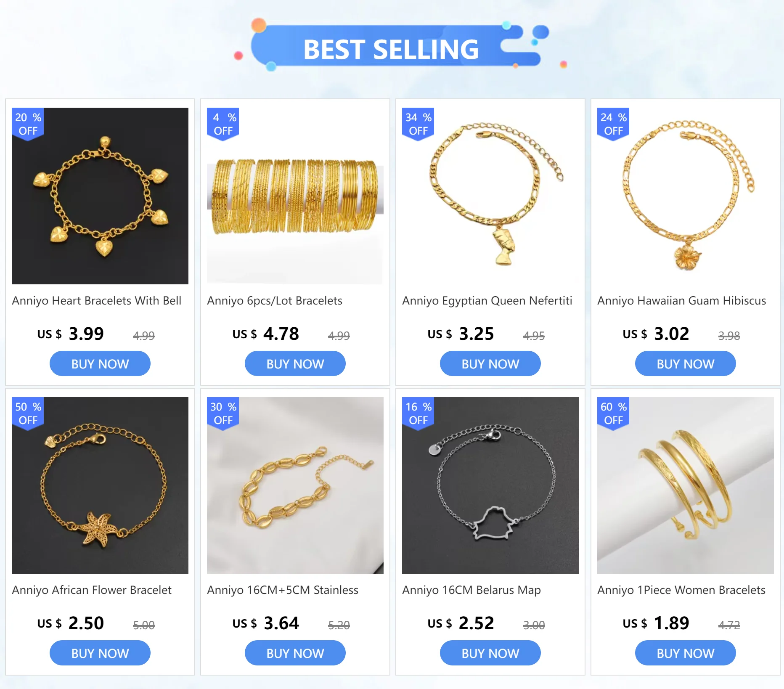This screenshot has height=689, width=784.
Task: Click the 20% OFF badge on Heart Bracelets
Action: pos(28,124)
